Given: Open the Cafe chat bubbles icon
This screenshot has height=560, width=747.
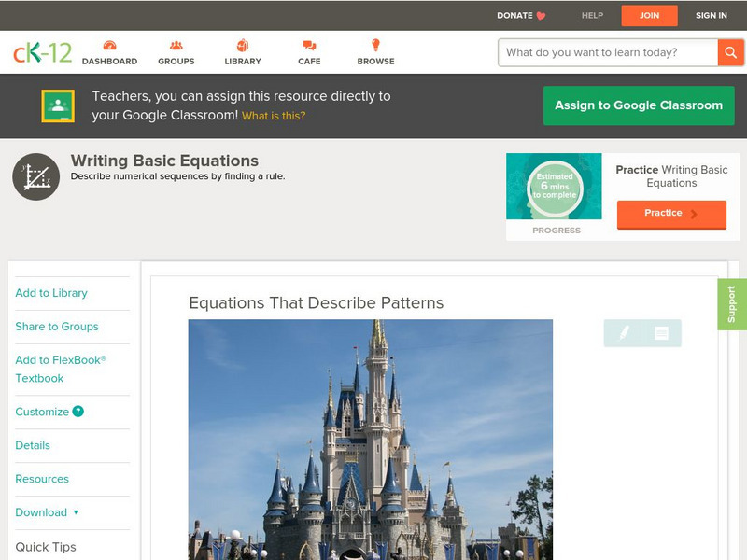Looking at the screenshot, I should pyautogui.click(x=309, y=45).
